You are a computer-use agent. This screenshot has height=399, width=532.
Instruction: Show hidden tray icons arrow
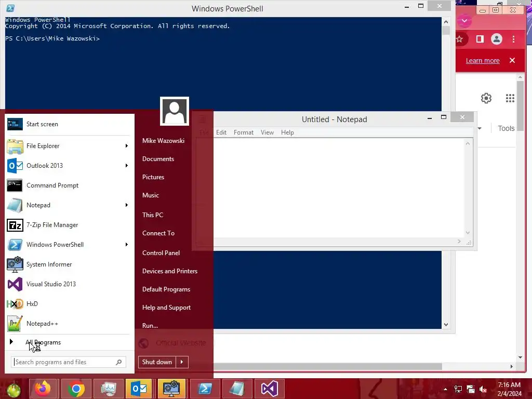445,389
